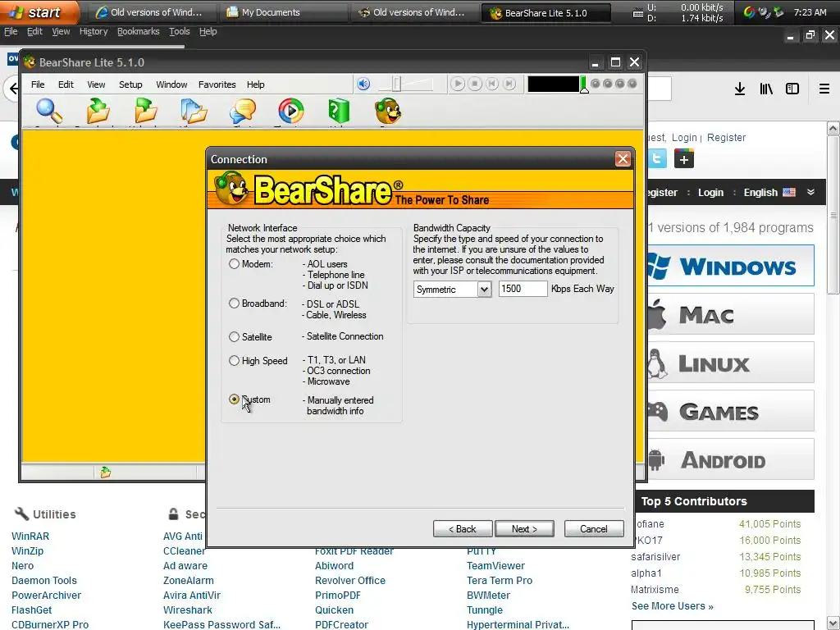This screenshot has height=630, width=840.
Task: Mute audio with the speaker icon
Action: pos(363,84)
